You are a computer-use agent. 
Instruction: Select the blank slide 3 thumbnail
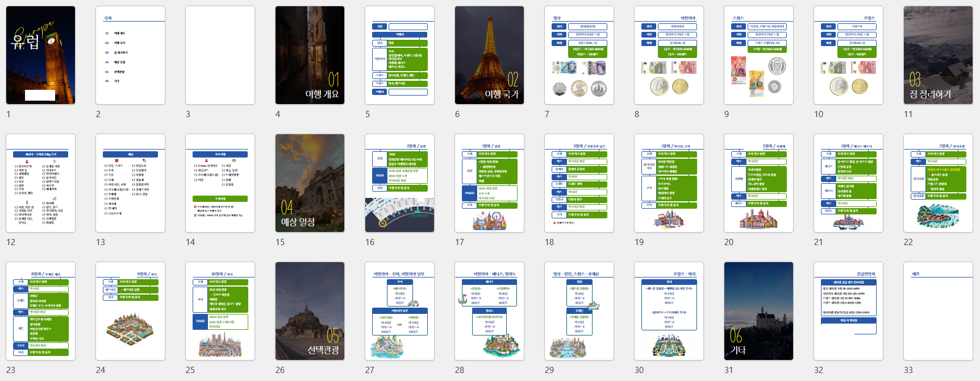[220, 55]
